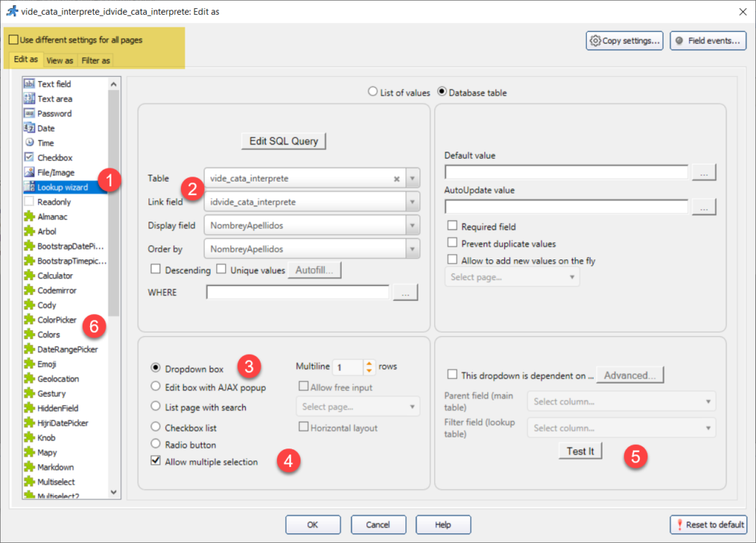The width and height of the screenshot is (756, 543).
Task: Select the Password field type icon
Action: (x=30, y=114)
